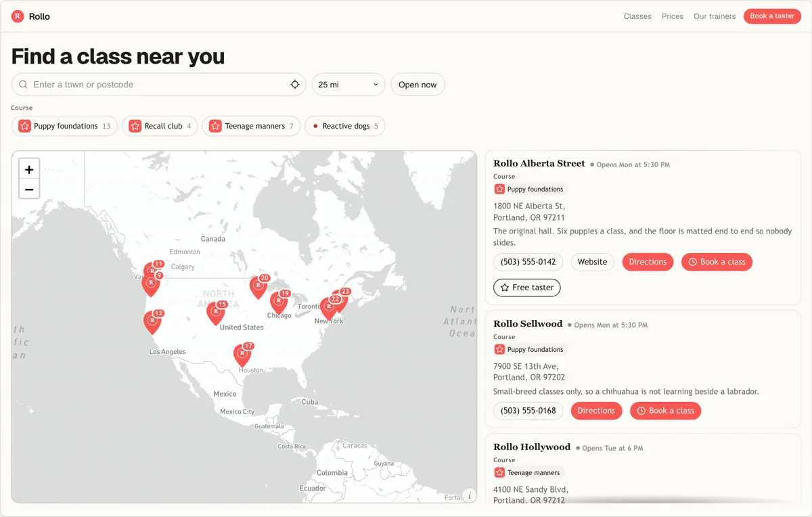Click the Rollo Hollywood heading
Screen dimensions: 812x517
pos(532,447)
